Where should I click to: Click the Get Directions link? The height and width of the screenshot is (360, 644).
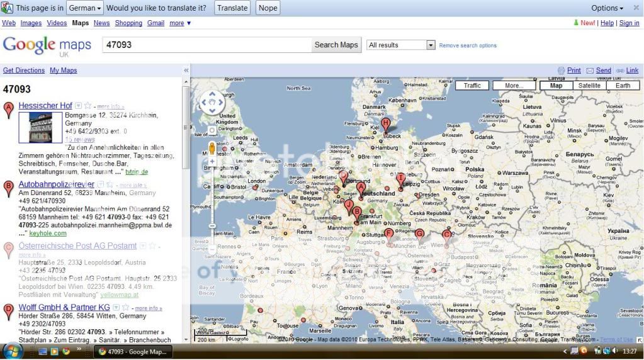[x=24, y=70]
